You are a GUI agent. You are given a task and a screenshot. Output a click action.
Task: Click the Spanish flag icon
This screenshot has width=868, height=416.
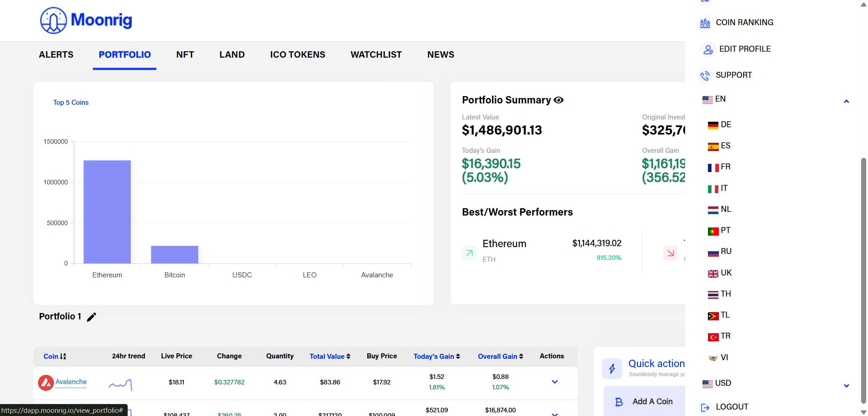[713, 147]
